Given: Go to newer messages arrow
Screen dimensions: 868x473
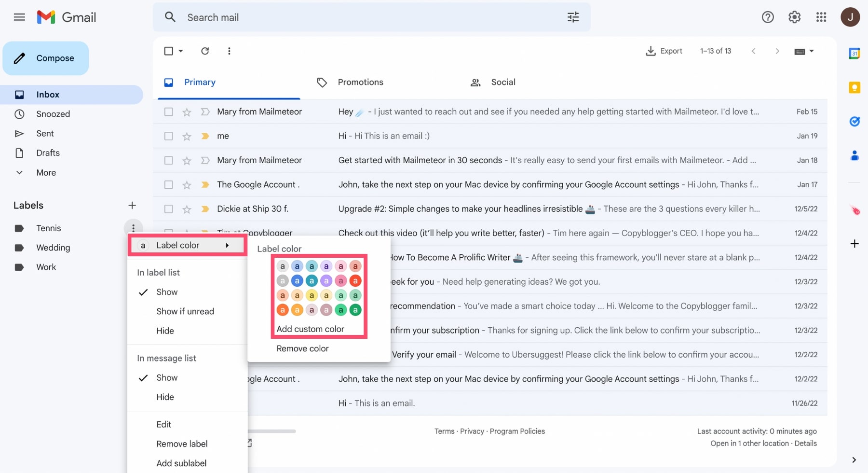Looking at the screenshot, I should (753, 51).
